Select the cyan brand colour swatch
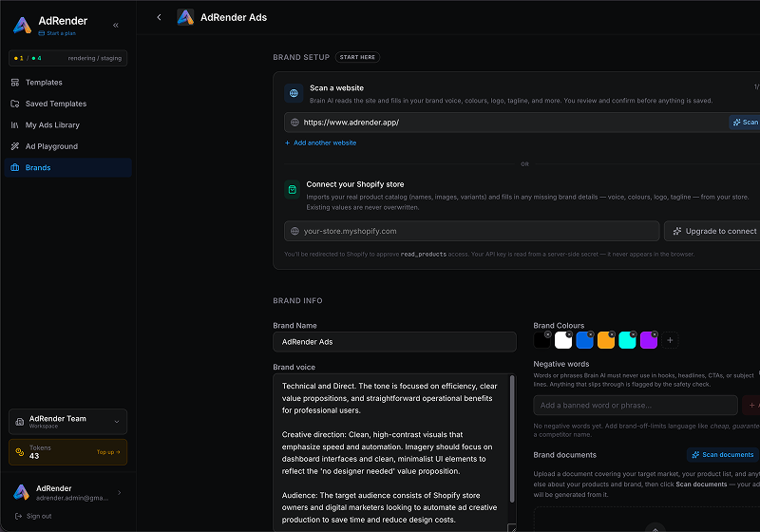The width and height of the screenshot is (760, 532). [x=627, y=341]
